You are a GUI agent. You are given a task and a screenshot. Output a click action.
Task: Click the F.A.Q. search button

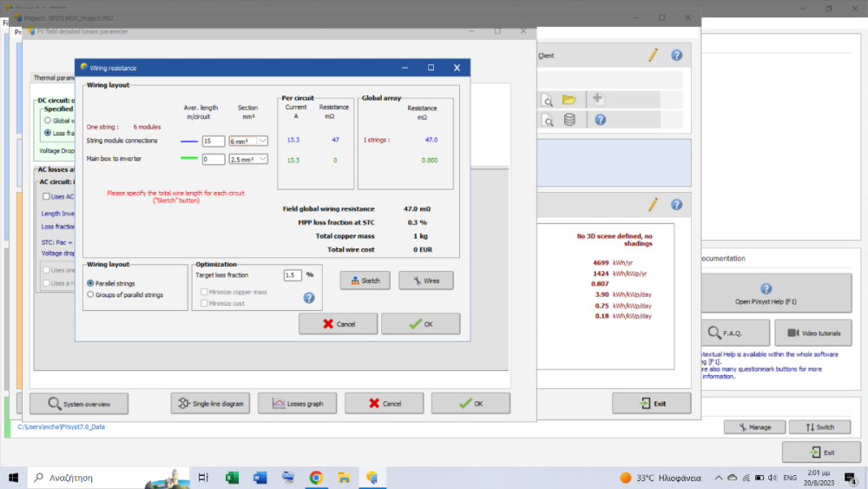734,333
